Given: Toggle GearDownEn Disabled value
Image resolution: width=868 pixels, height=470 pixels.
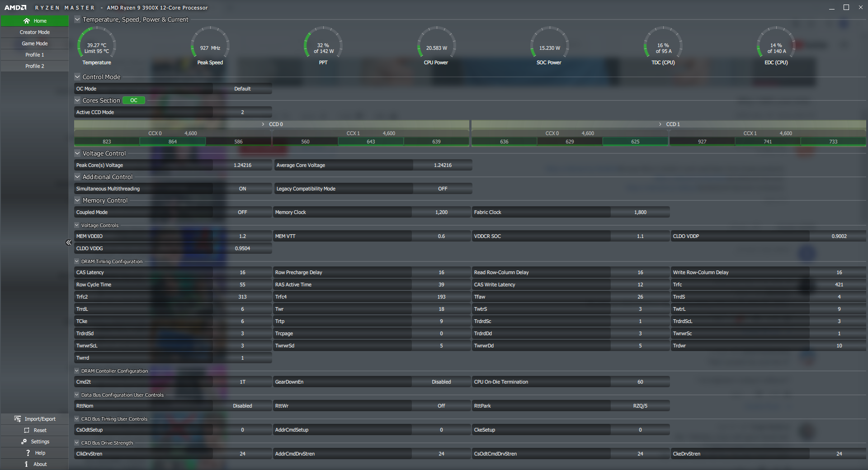Looking at the screenshot, I should pos(441,382).
